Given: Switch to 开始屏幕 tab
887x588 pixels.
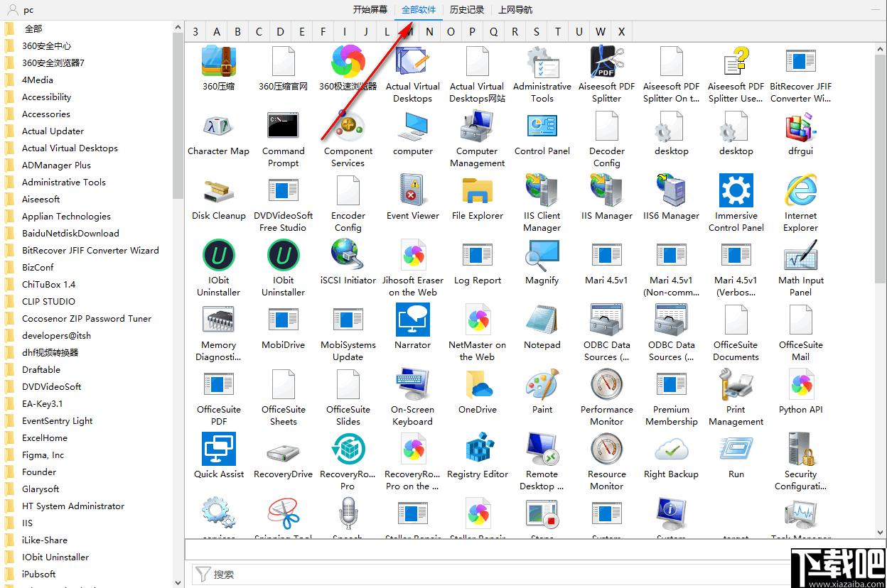Looking at the screenshot, I should [x=370, y=10].
